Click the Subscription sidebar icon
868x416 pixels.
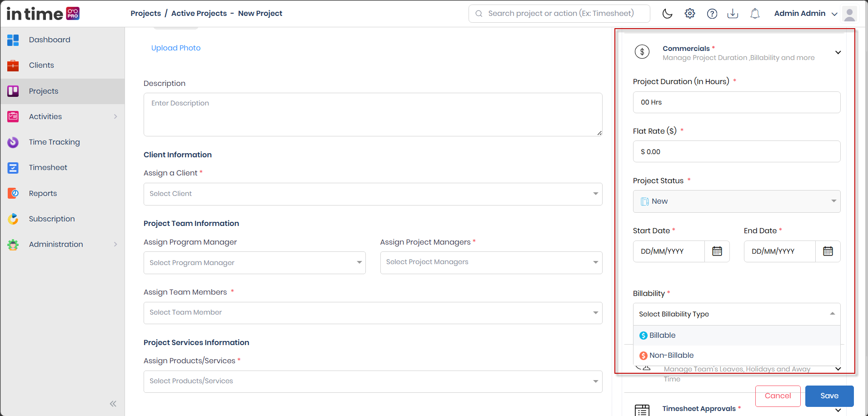[13, 219]
